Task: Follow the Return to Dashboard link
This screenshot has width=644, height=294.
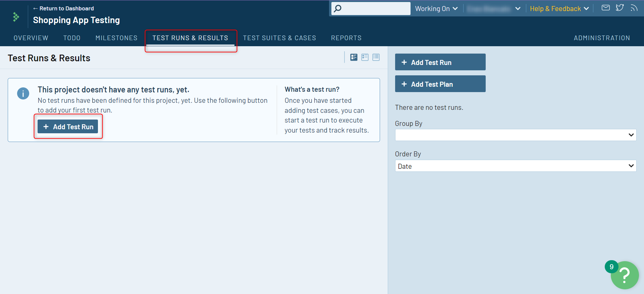Action: coord(63,8)
